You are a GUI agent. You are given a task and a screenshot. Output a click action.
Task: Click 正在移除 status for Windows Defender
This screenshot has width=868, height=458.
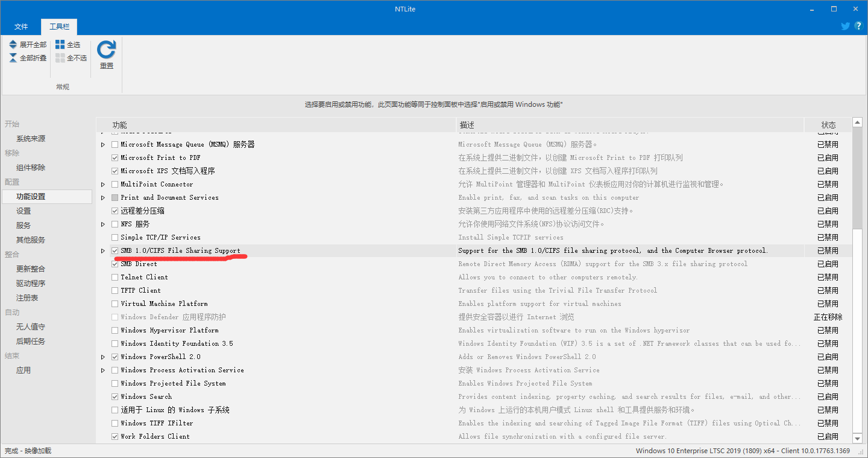point(828,317)
